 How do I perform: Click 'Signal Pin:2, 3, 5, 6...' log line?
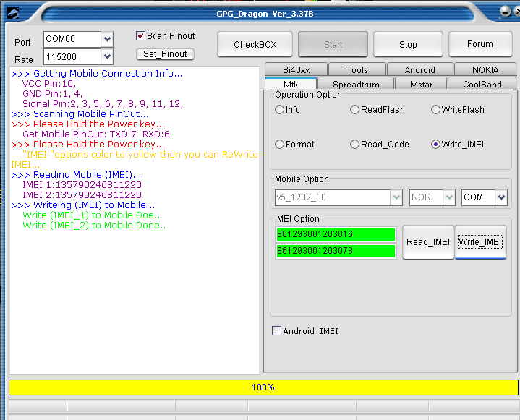click(103, 104)
